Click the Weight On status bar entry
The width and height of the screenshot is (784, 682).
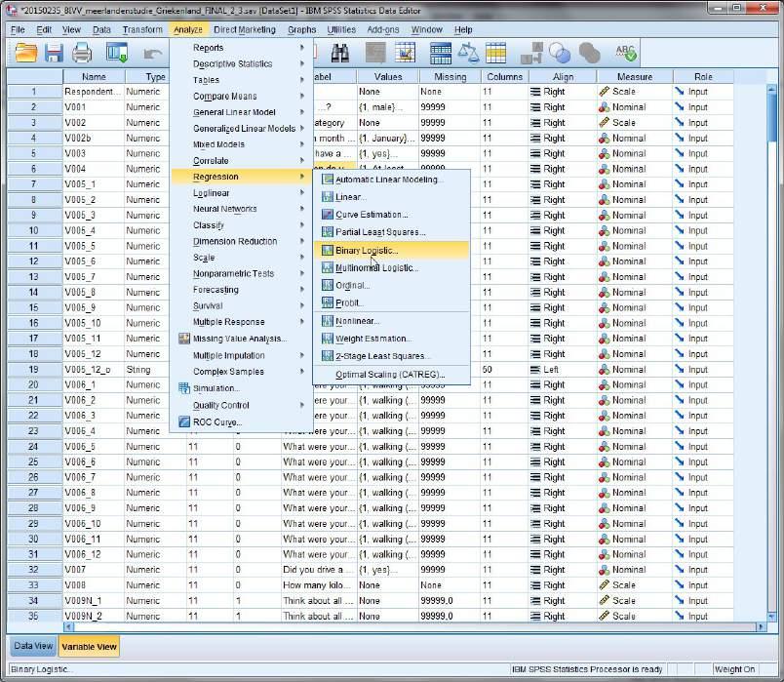(735, 669)
